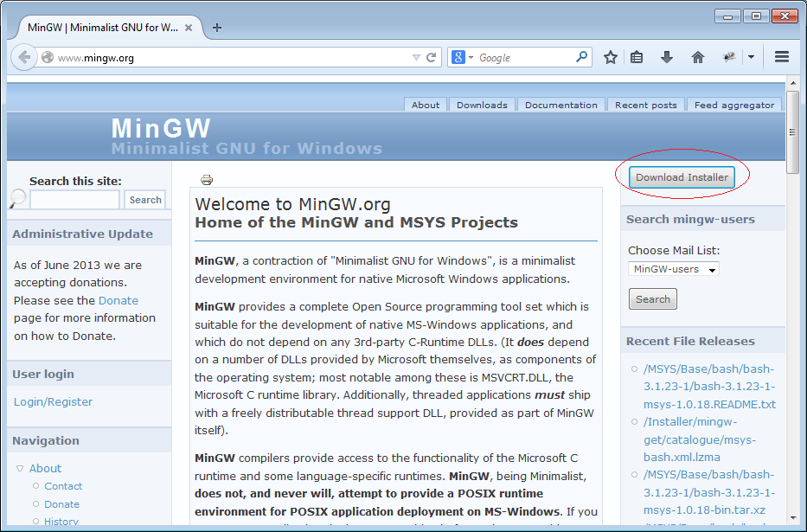Open the Google search engine selector
This screenshot has height=532, width=807.
point(462,57)
